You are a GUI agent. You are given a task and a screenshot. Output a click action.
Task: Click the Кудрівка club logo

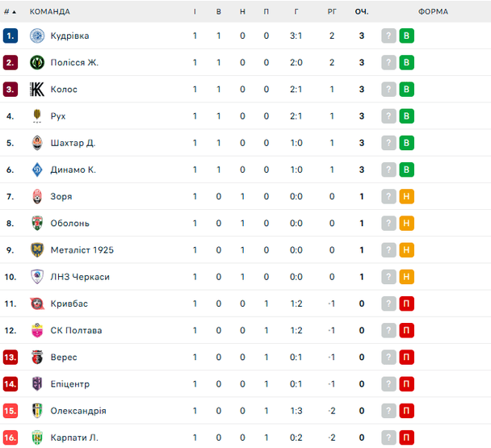point(37,36)
